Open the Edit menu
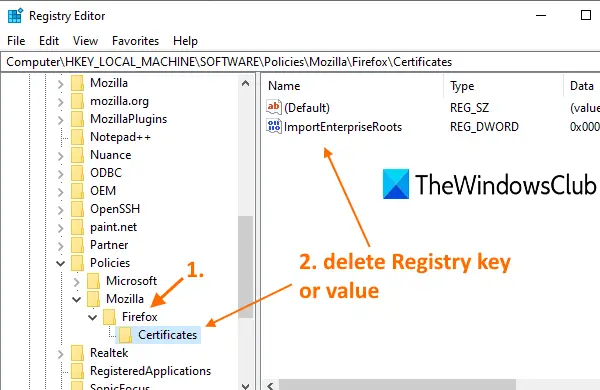This screenshot has width=600, height=390. click(x=49, y=41)
